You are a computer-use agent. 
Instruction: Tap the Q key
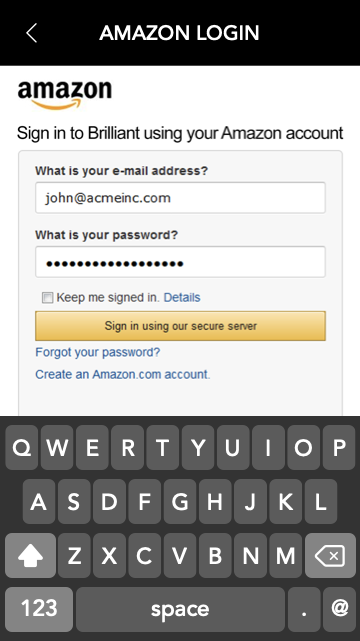[22, 447]
